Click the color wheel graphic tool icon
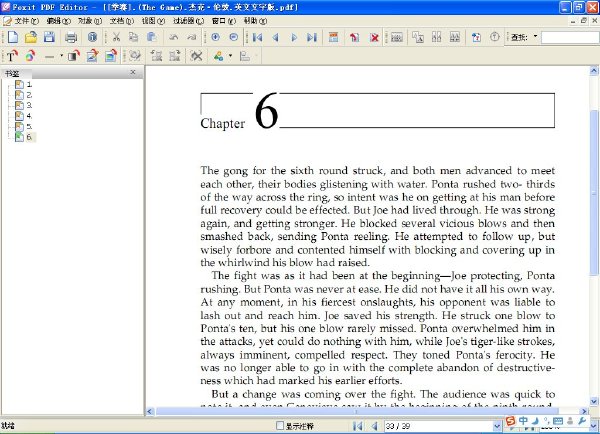Viewport: 600px width, 434px height. pyautogui.click(x=30, y=56)
